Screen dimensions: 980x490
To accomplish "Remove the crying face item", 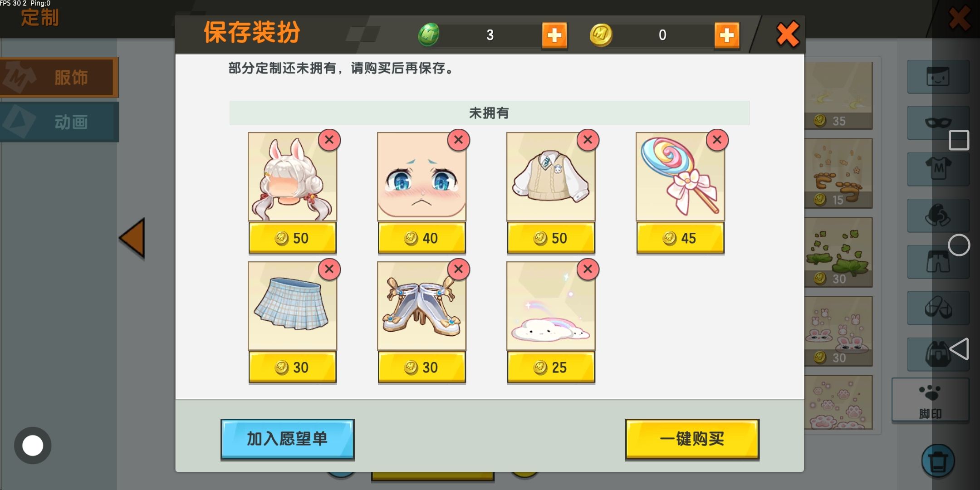I will pos(459,140).
